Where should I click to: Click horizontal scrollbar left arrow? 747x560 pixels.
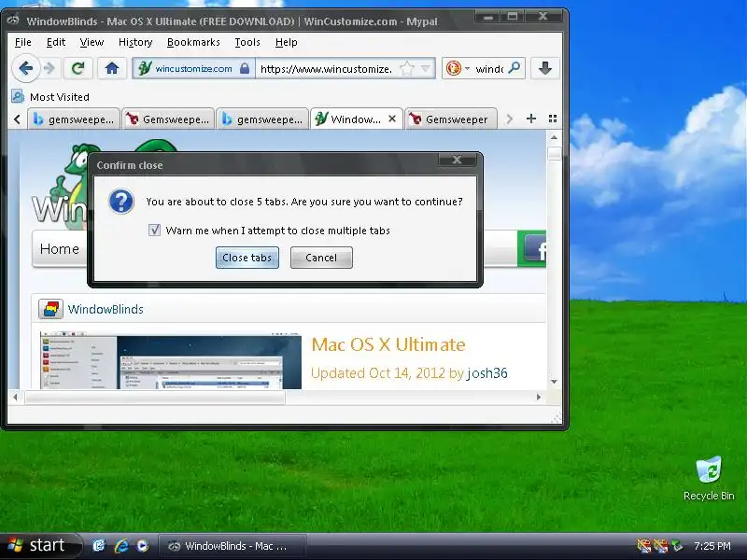click(x=15, y=397)
